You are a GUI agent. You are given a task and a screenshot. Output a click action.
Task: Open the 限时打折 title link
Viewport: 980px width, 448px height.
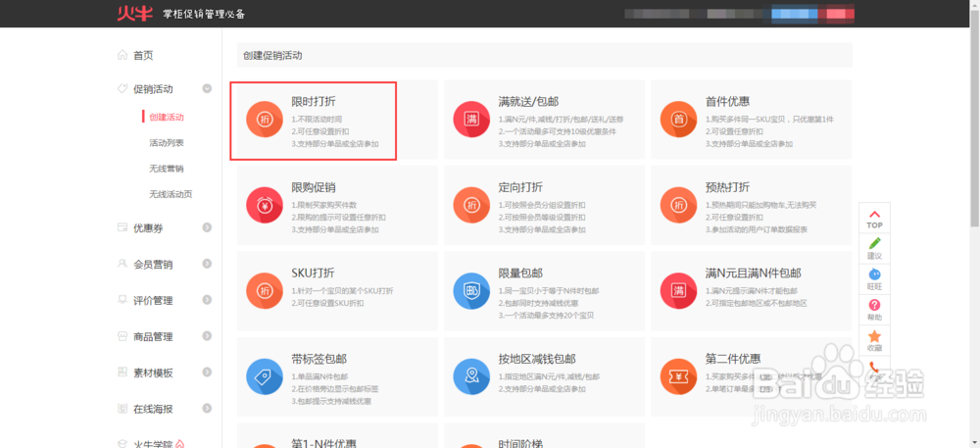[314, 101]
